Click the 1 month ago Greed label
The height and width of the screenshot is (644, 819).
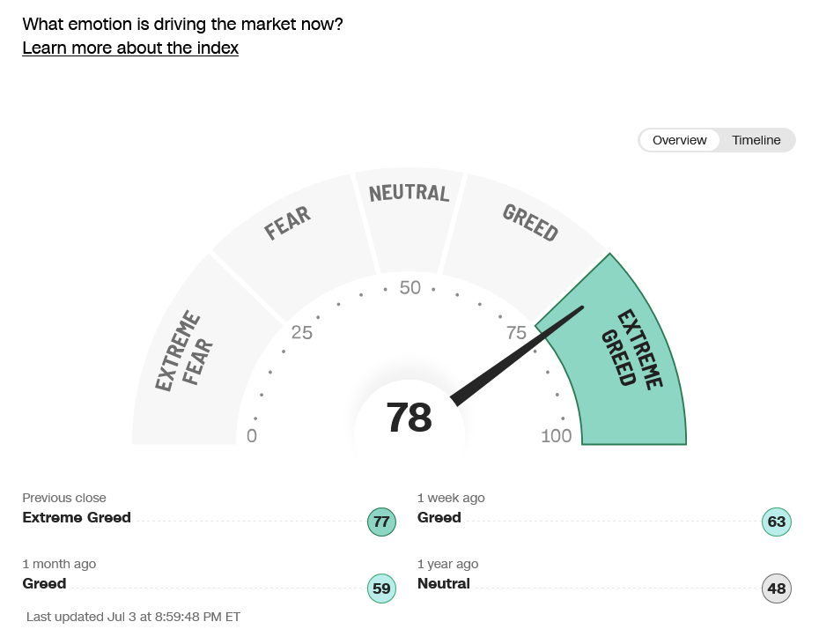click(x=44, y=583)
